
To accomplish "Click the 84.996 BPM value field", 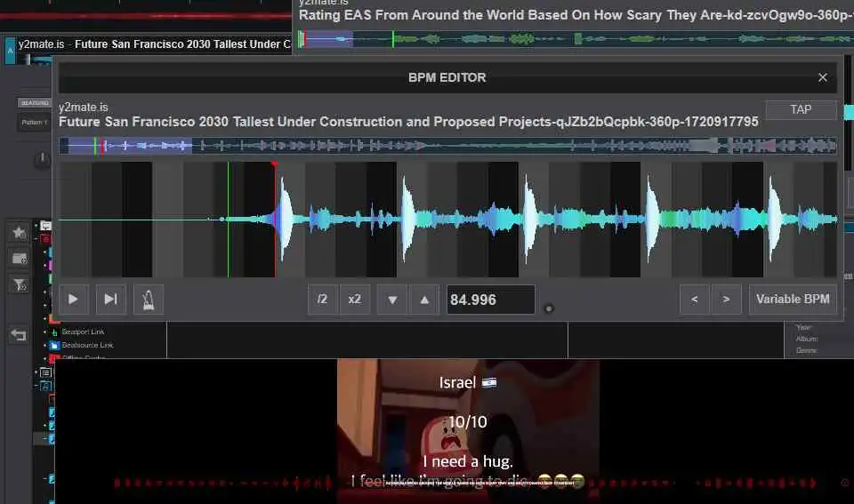I will [x=491, y=300].
